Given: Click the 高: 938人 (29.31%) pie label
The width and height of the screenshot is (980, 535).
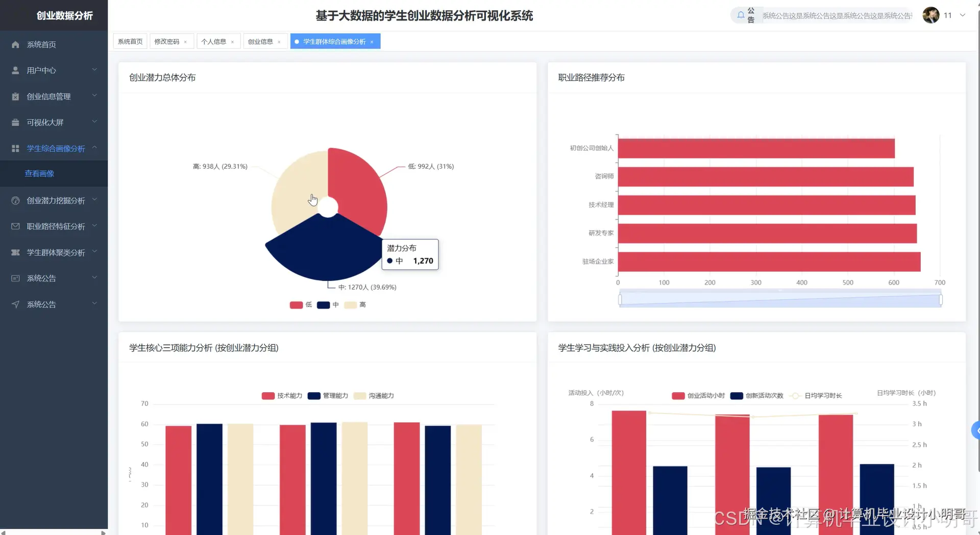Looking at the screenshot, I should pos(220,166).
